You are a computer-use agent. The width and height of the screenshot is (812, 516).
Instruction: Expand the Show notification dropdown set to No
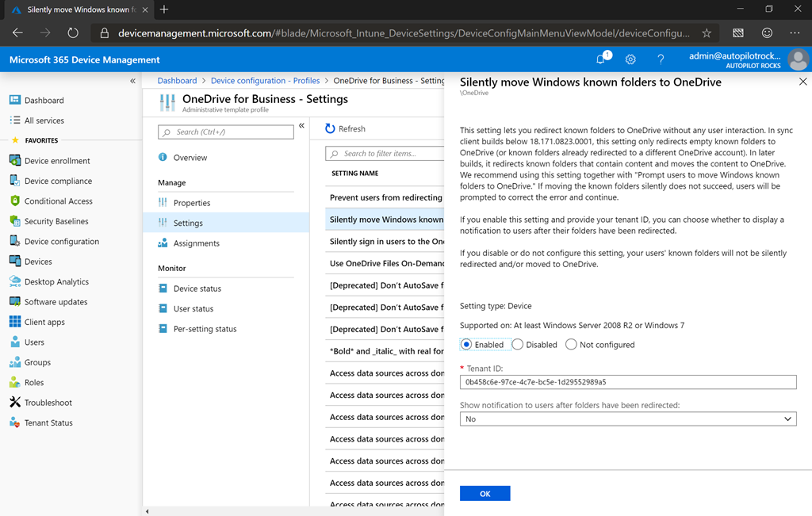[627, 419]
